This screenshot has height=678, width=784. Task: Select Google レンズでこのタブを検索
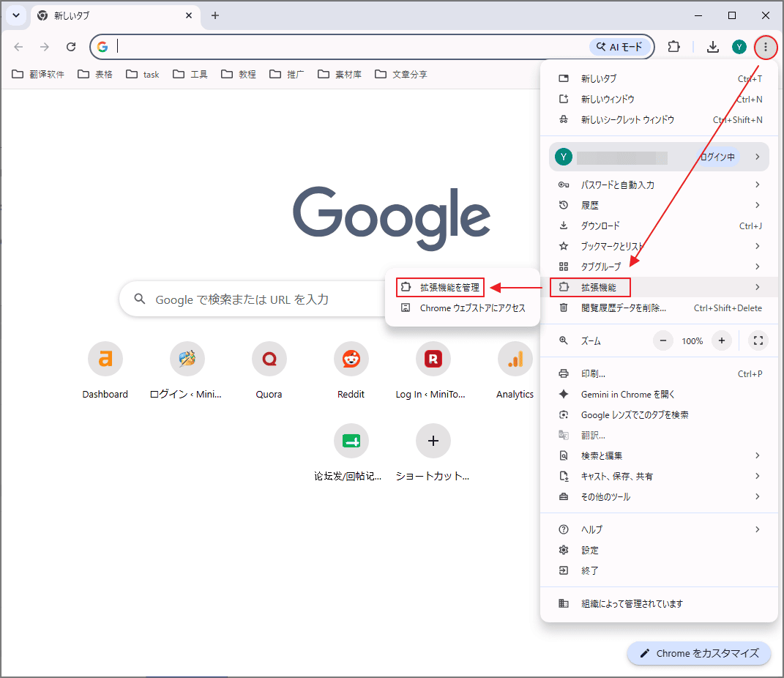tap(660, 414)
